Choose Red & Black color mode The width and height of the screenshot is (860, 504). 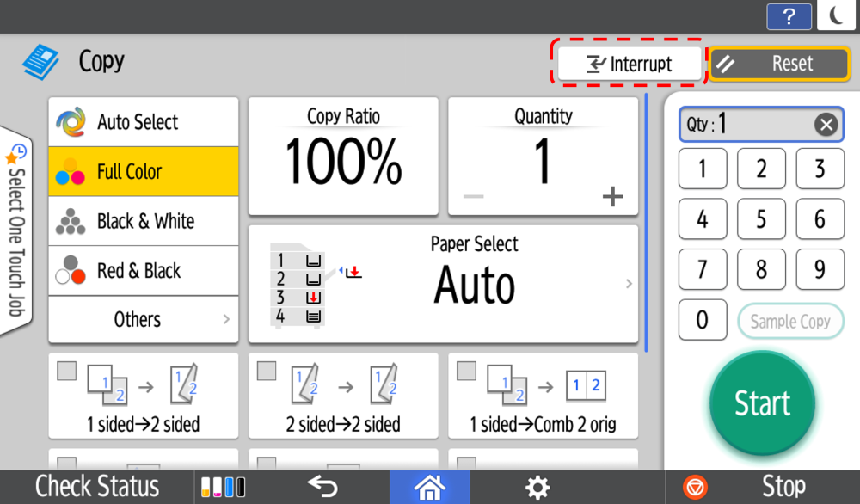pos(143,271)
